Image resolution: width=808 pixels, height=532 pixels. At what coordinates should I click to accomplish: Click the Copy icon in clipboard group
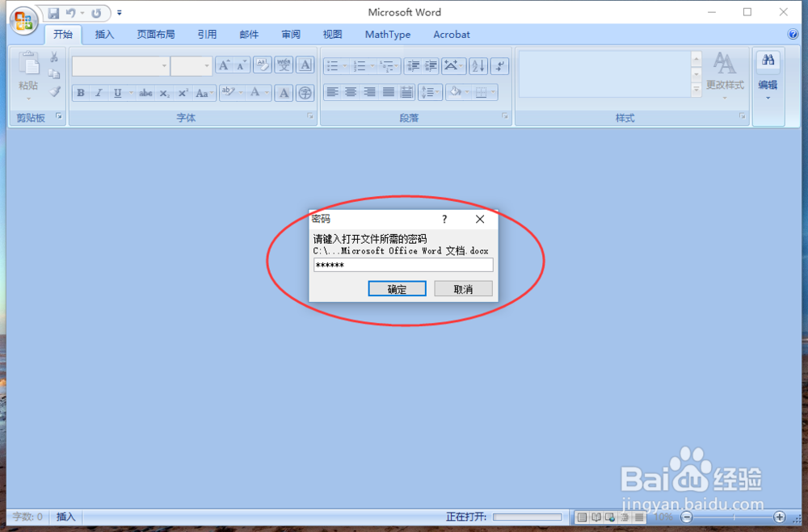point(54,74)
